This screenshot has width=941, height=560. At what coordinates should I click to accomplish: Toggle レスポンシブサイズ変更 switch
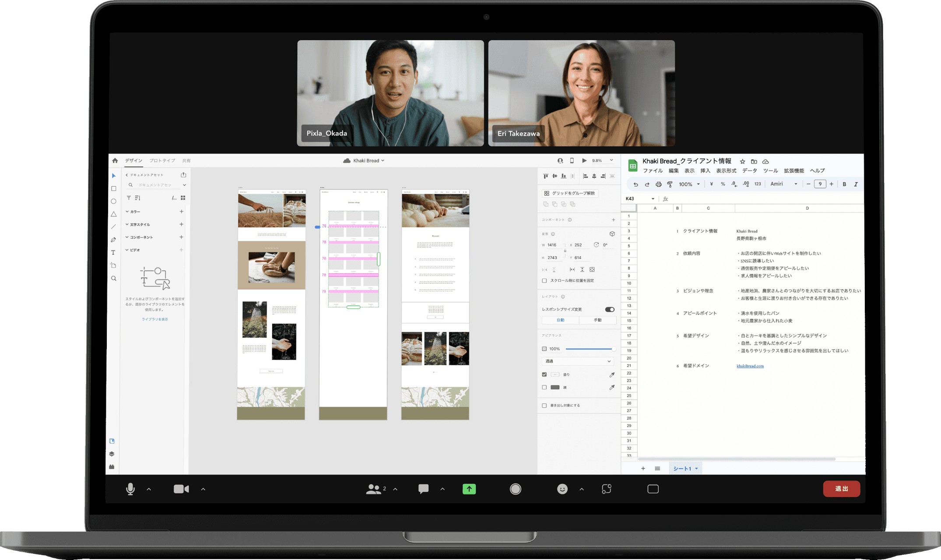click(x=610, y=309)
